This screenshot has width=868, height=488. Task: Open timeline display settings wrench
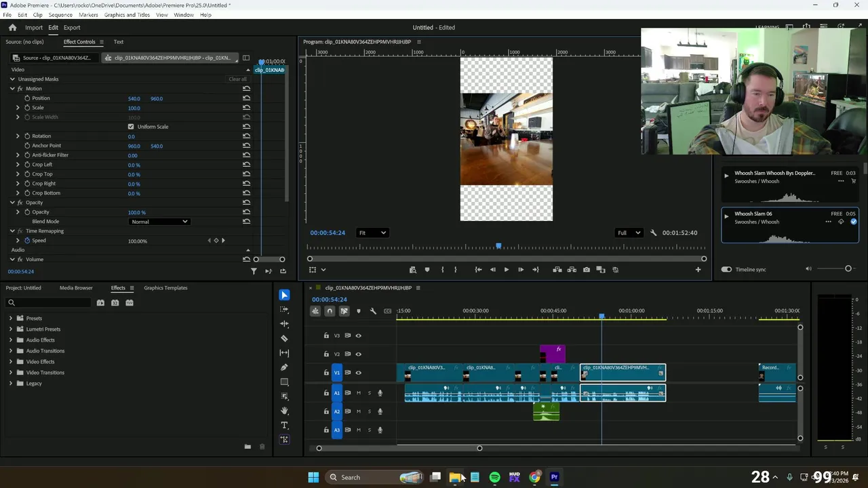coord(373,311)
